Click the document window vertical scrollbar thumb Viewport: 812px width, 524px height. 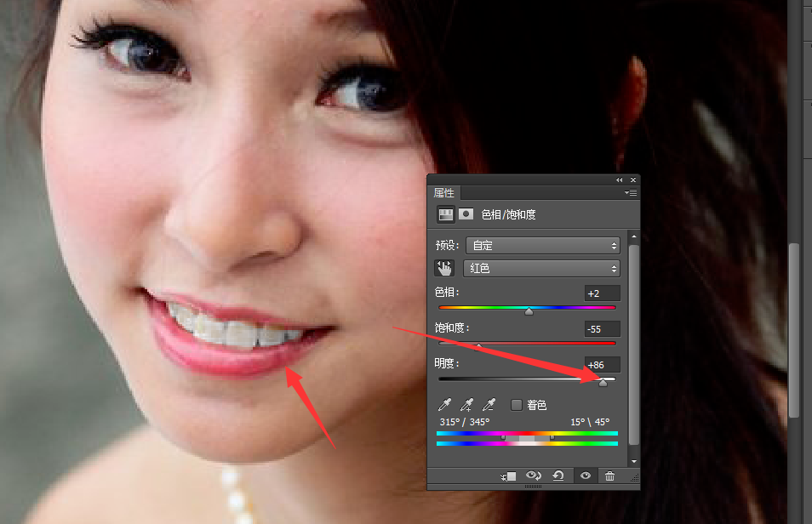click(x=794, y=330)
